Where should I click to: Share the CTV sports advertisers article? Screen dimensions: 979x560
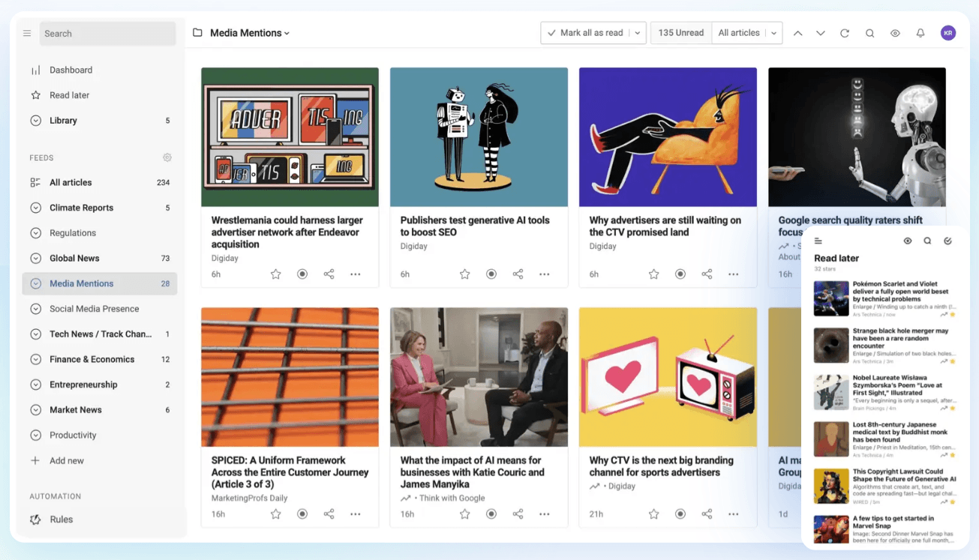(x=707, y=514)
